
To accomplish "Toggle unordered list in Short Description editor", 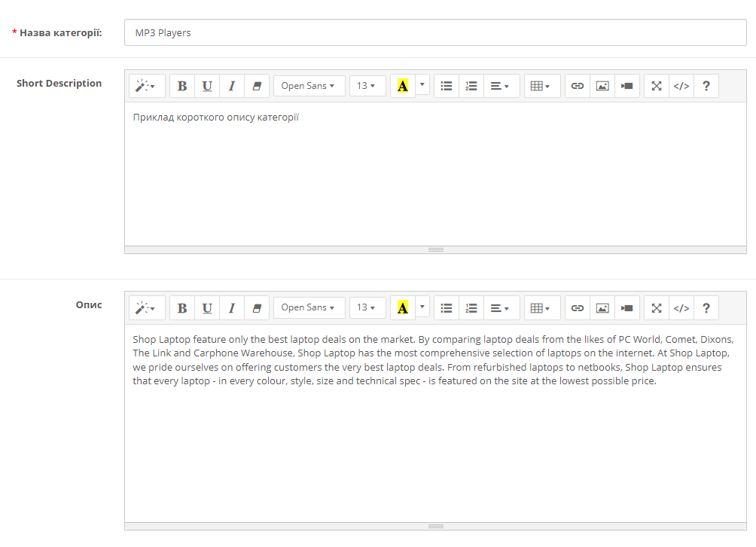I will coord(447,86).
